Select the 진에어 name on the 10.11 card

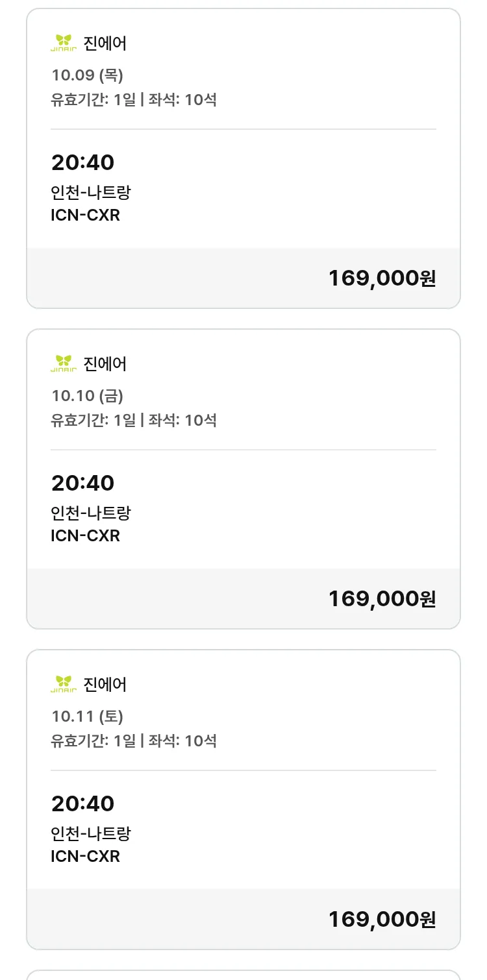(x=105, y=685)
